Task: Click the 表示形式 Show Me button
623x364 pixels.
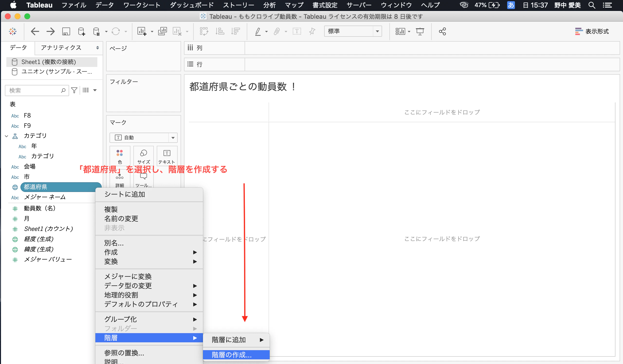Action: pos(592,31)
